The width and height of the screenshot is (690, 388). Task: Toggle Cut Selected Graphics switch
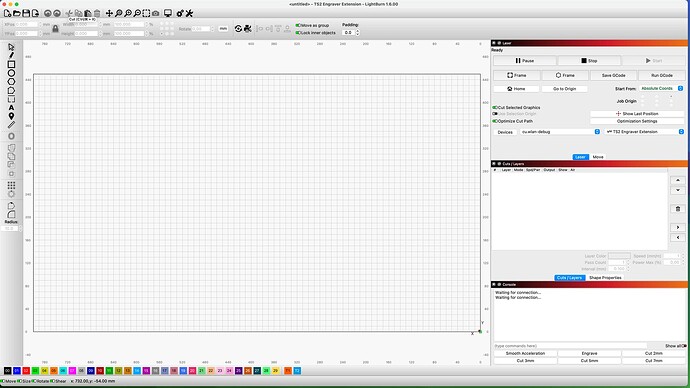495,107
